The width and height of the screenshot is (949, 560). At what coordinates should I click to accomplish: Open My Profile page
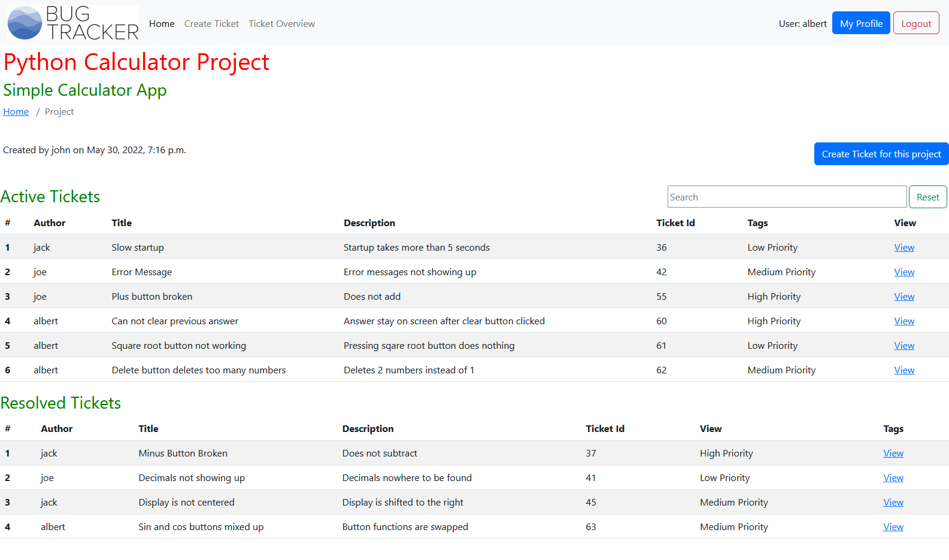click(x=860, y=23)
